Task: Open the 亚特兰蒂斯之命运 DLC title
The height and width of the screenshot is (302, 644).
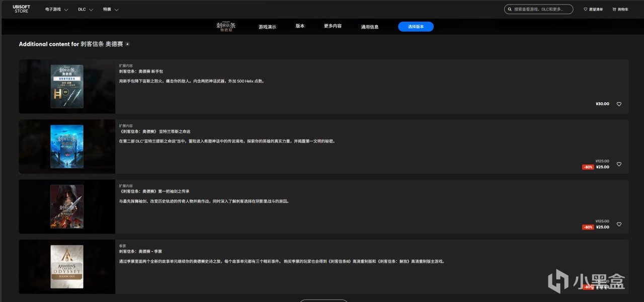Action: [154, 131]
